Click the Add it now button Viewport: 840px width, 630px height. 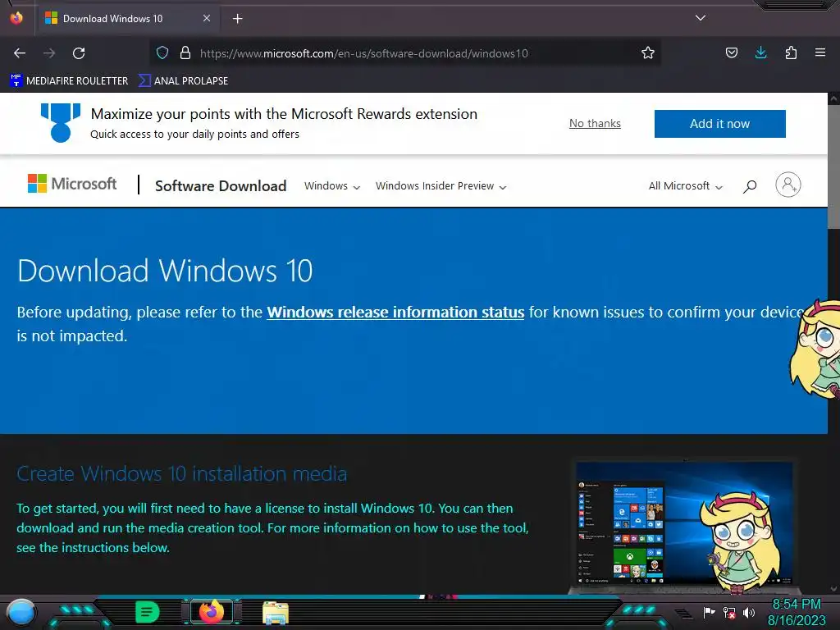[x=719, y=124]
